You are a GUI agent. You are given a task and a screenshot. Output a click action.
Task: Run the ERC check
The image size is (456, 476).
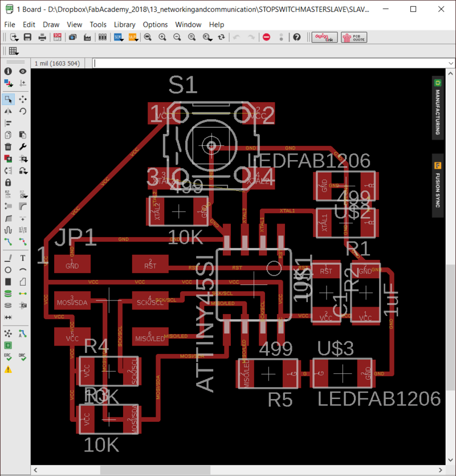[8, 357]
